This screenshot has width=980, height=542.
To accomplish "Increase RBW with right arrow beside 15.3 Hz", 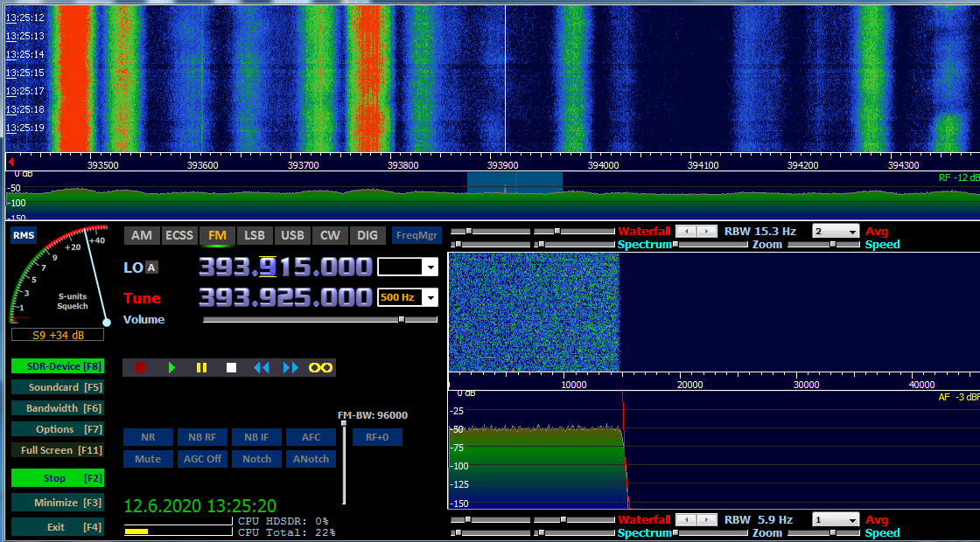I will [707, 231].
